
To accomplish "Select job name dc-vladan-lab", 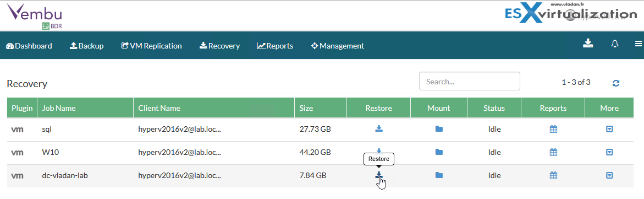I will click(65, 175).
